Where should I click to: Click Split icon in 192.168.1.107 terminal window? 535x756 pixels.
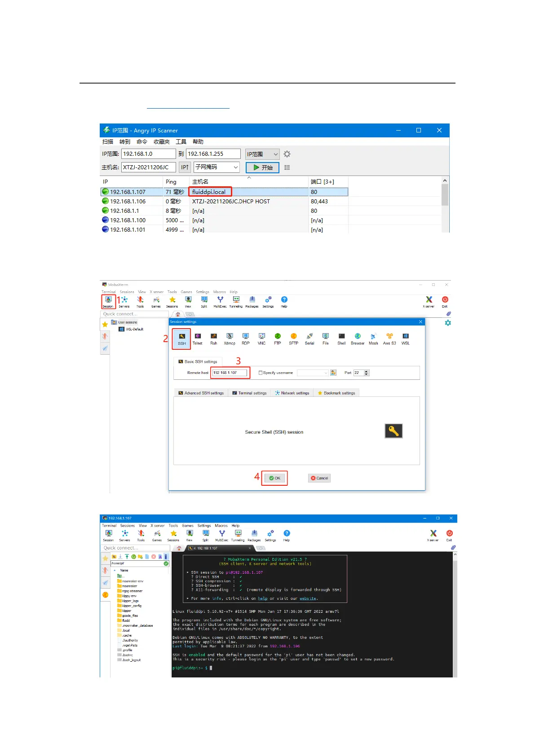pos(206,535)
